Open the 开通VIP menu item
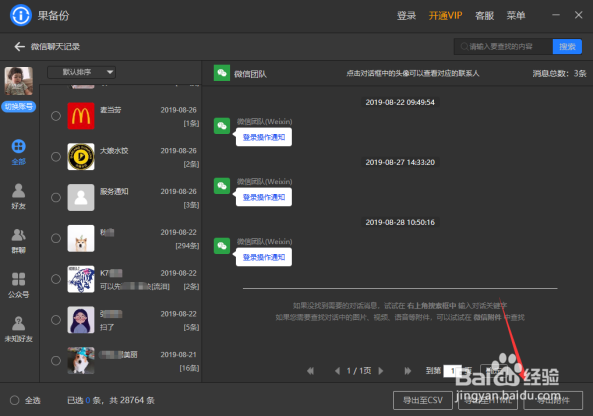 pos(446,16)
